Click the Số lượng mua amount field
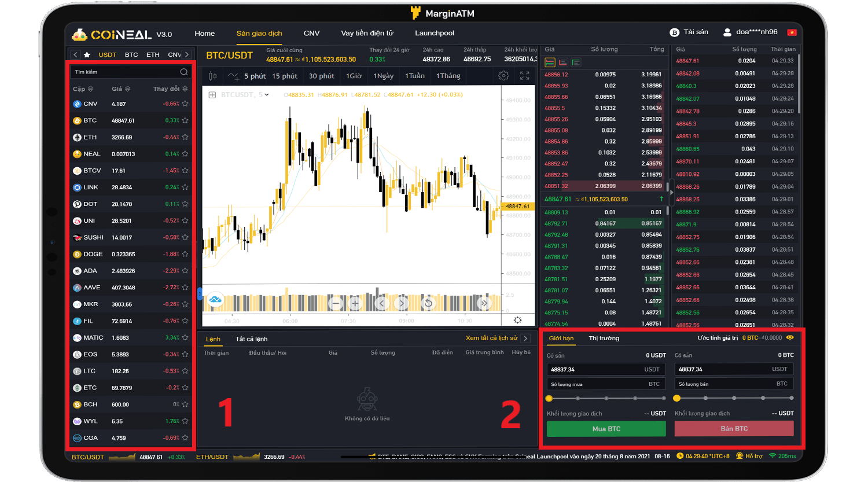Image resolution: width=868 pixels, height=482 pixels. click(606, 384)
